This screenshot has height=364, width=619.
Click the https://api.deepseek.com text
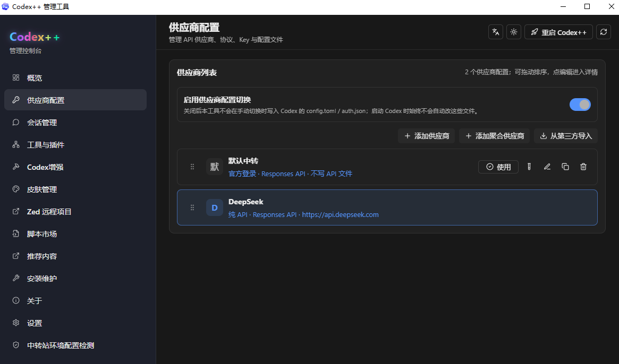coord(340,214)
